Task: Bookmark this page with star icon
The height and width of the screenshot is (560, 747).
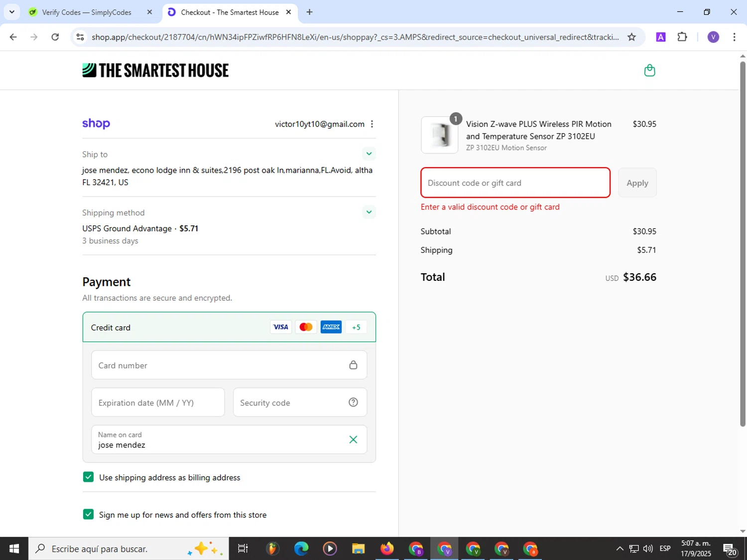Action: point(631,37)
